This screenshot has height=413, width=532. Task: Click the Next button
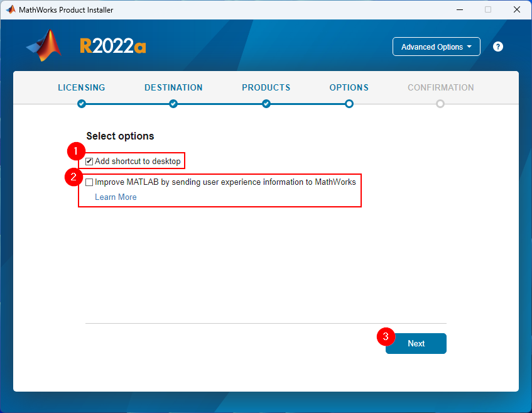pyautogui.click(x=416, y=343)
